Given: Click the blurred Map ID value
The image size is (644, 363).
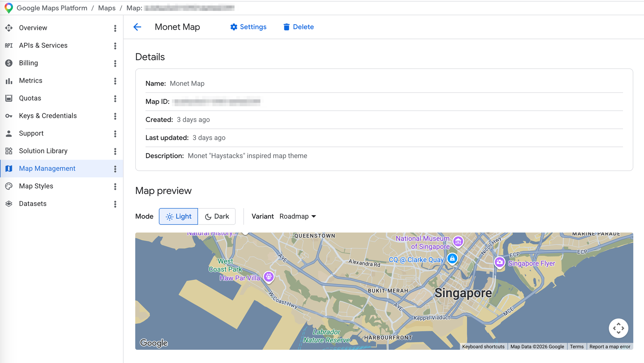Looking at the screenshot, I should coord(218,102).
